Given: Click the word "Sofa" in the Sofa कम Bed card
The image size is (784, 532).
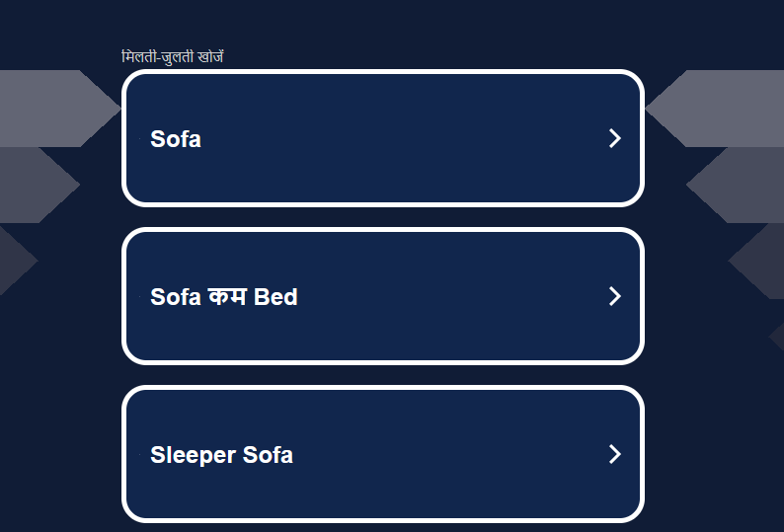Looking at the screenshot, I should coord(176,297).
